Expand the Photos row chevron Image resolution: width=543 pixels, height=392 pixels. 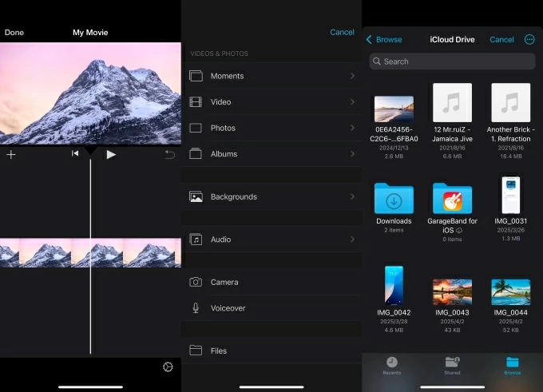tap(352, 128)
